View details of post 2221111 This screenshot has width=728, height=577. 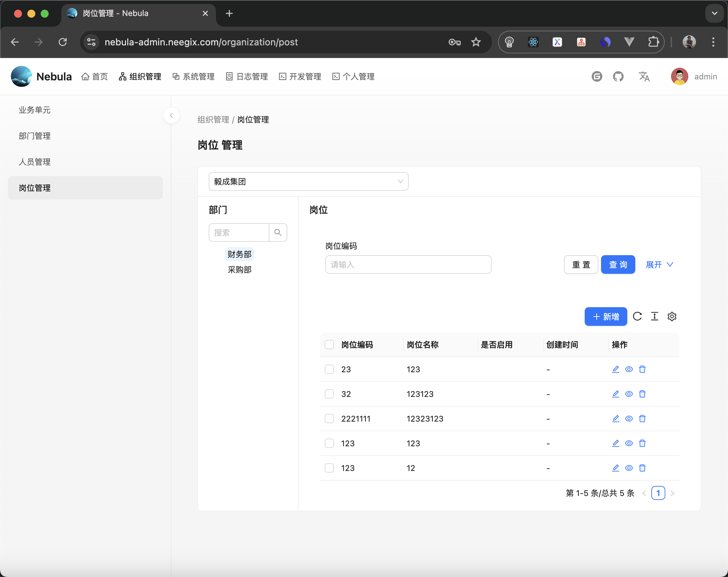coord(629,419)
